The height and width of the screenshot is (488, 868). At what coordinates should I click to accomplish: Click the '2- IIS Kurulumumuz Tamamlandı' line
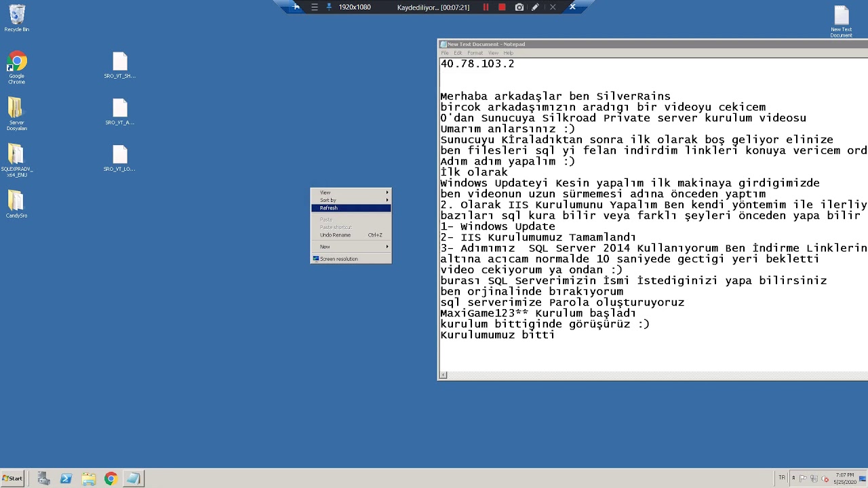[x=538, y=237]
